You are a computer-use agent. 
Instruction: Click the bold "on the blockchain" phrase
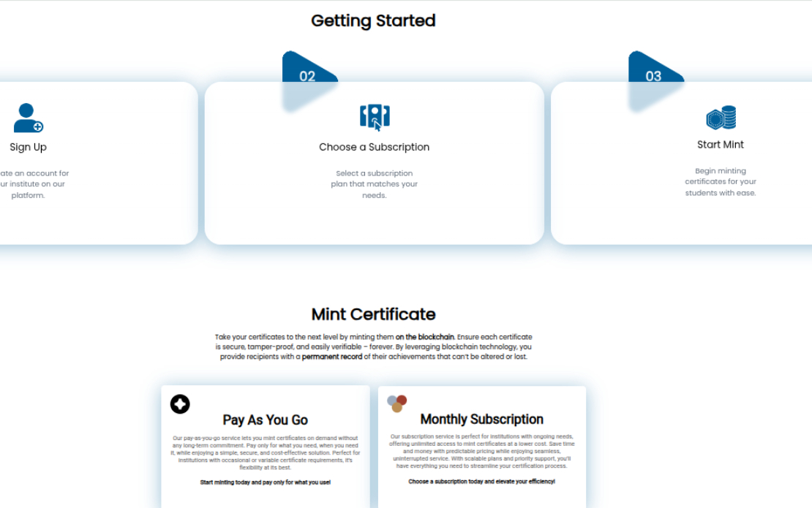424,337
